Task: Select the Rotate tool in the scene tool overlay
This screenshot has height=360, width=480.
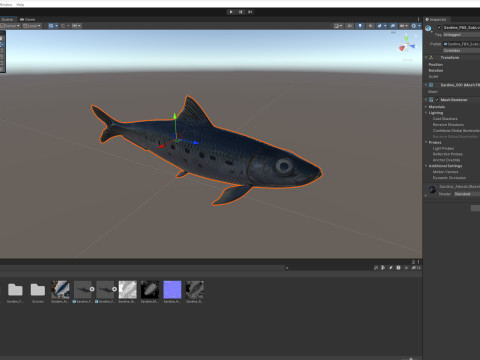Action: pos(2,51)
